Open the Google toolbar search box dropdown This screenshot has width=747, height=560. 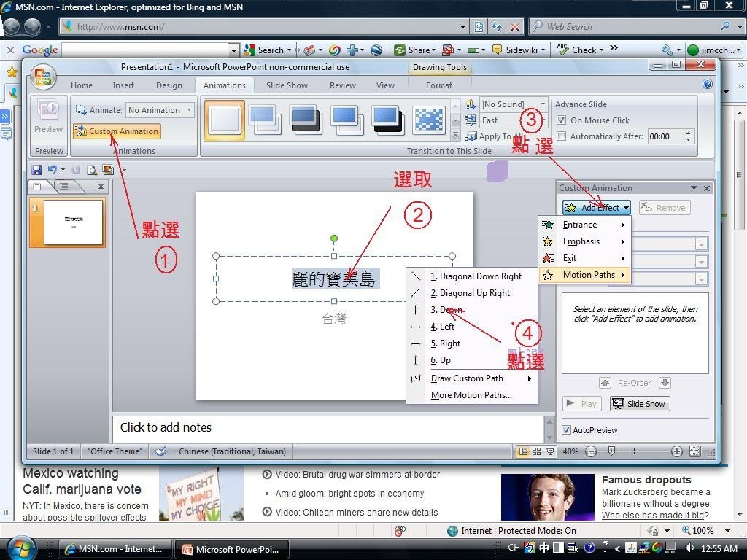233,50
